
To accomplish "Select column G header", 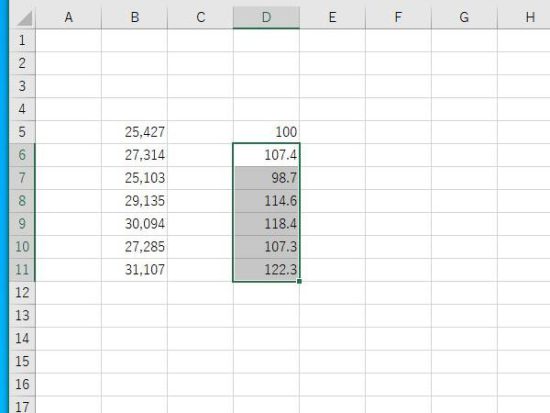I will point(464,17).
